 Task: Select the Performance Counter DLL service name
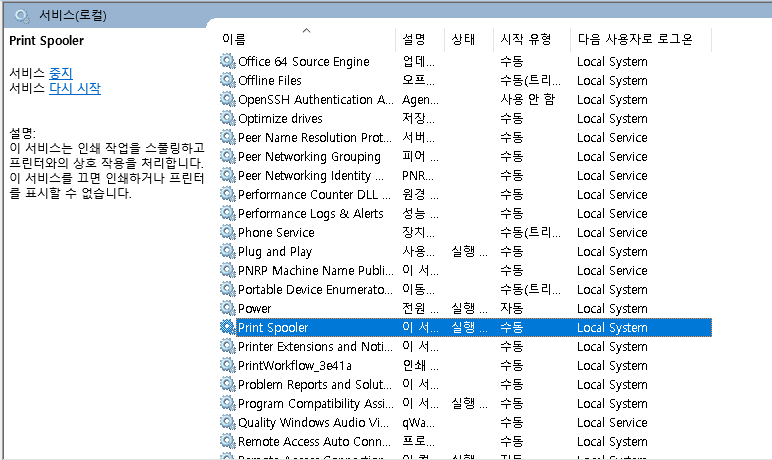[315, 195]
